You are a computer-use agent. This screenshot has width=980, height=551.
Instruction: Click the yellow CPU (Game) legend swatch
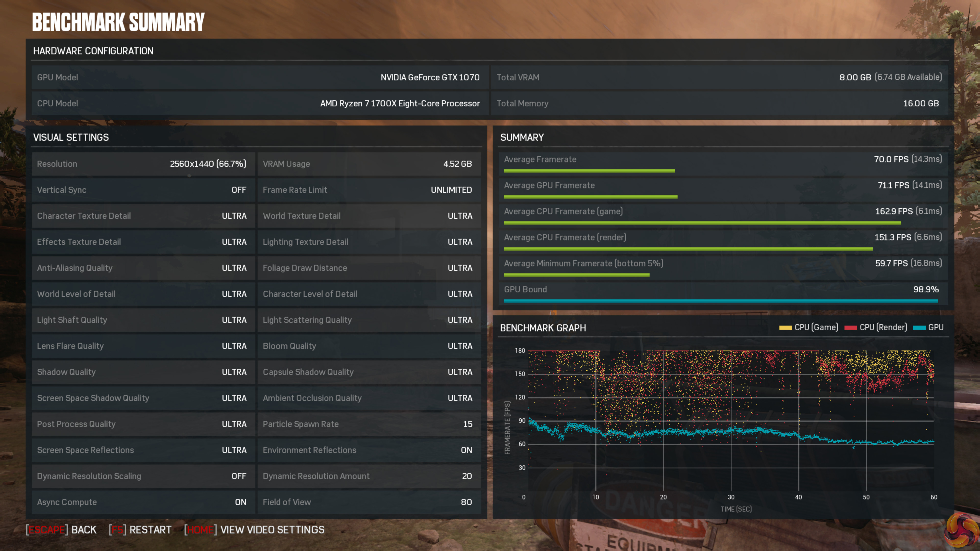(x=785, y=327)
